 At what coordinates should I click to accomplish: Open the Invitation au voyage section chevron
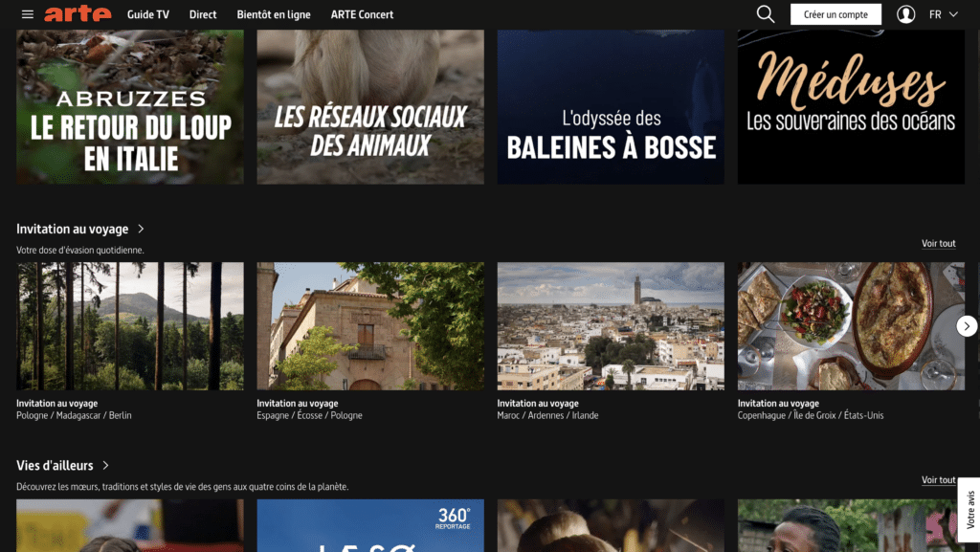click(142, 230)
